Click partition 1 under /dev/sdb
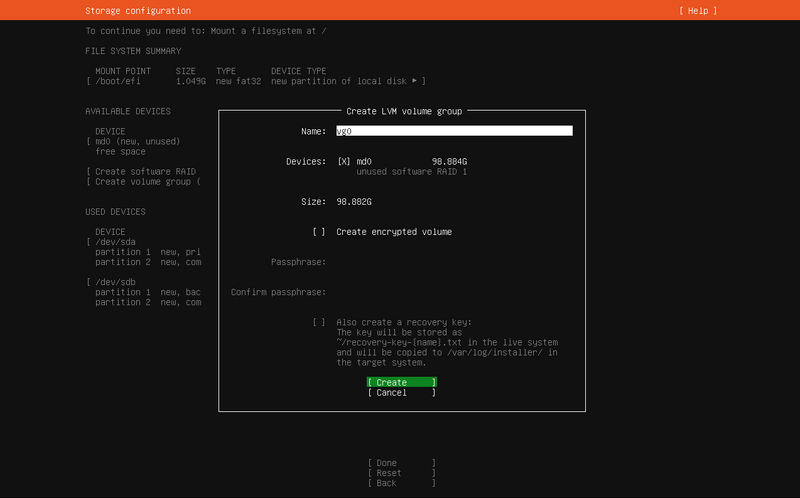The width and height of the screenshot is (800, 498). point(148,292)
